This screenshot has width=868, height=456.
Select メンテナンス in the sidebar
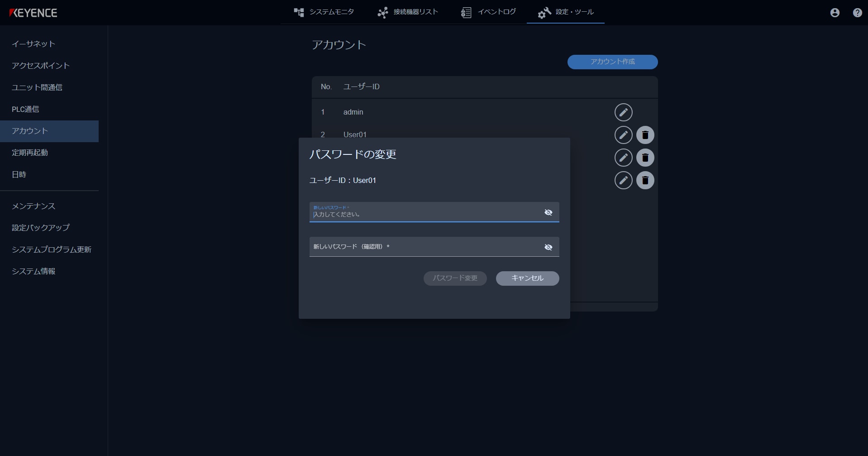point(33,206)
